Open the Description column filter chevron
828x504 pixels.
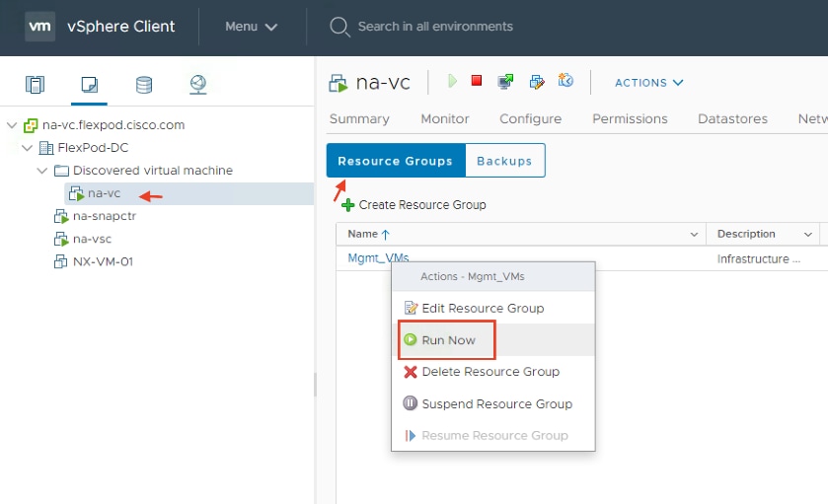(808, 235)
